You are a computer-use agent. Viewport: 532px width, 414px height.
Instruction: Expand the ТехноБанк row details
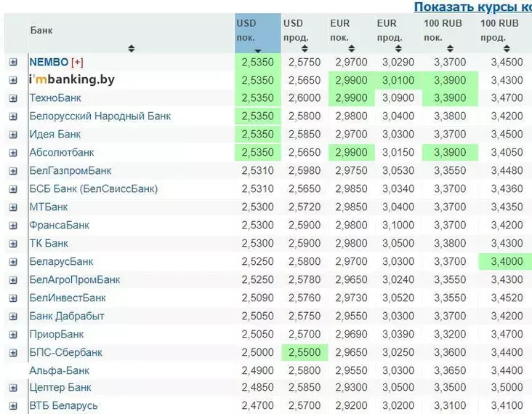13,98
